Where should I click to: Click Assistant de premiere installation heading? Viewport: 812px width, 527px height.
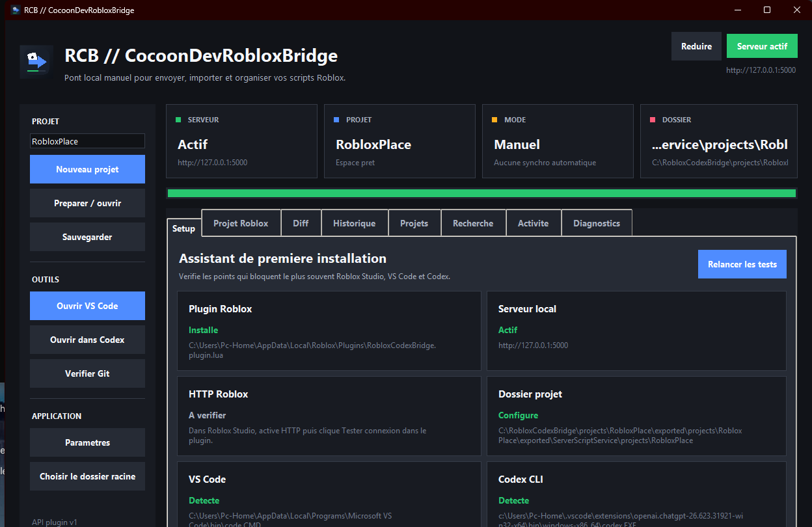282,258
